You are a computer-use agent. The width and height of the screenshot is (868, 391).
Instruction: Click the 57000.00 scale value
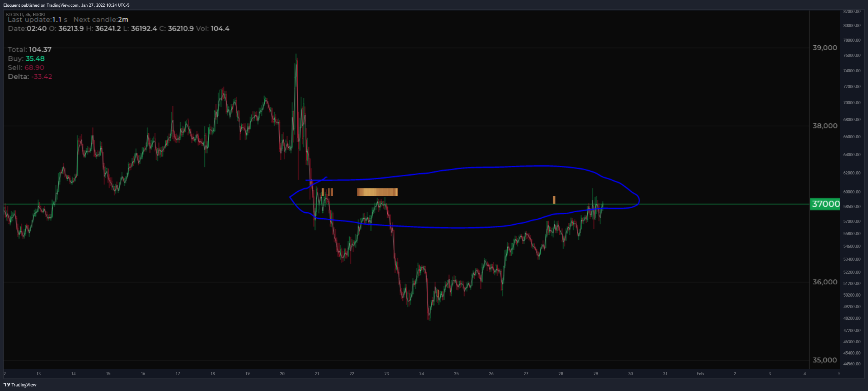(x=852, y=221)
